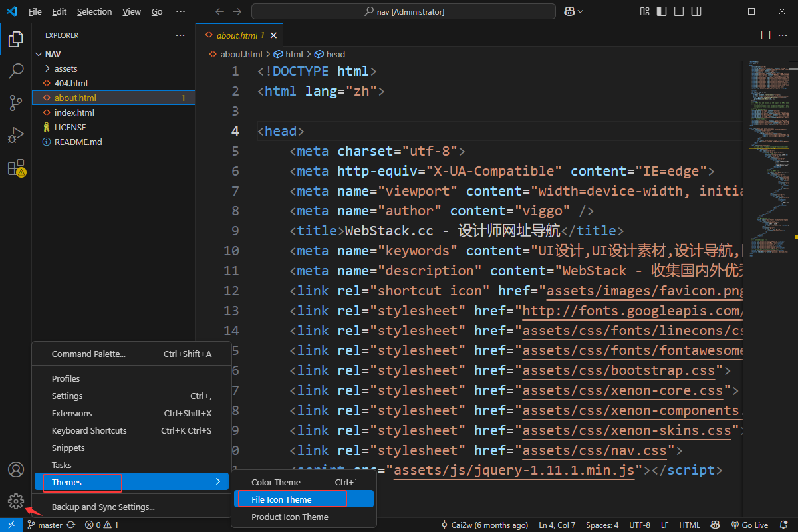Choose Keyboard Shortcuts in Manage menu
Viewport: 798px width, 532px height.
tap(89, 430)
